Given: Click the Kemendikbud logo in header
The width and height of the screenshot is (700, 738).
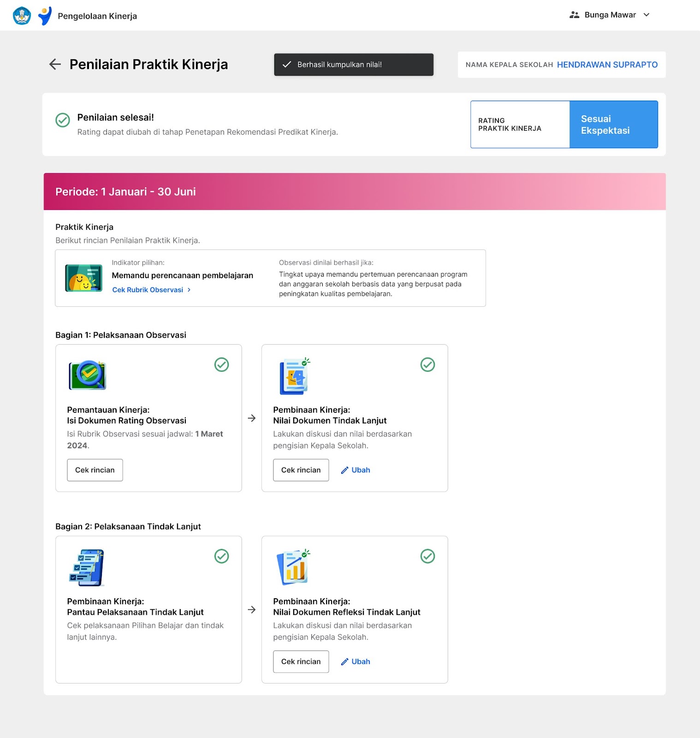Looking at the screenshot, I should 22,16.
